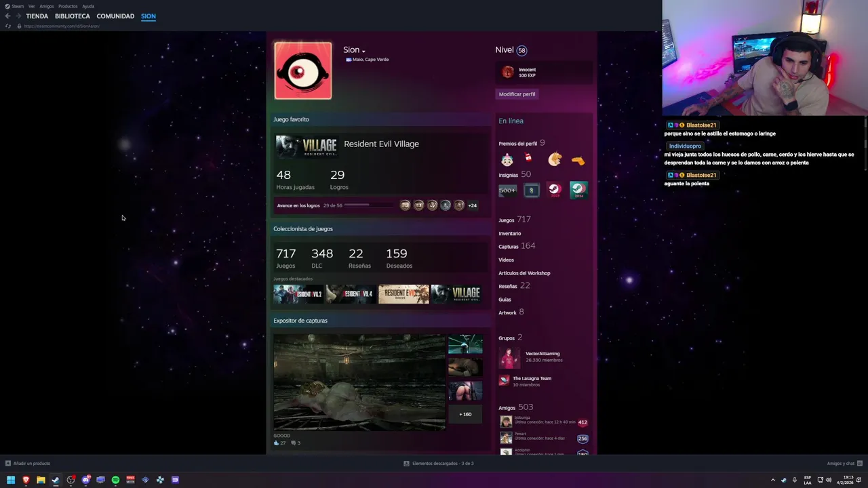
Task: Click the clown face profile award
Action: click(x=507, y=160)
